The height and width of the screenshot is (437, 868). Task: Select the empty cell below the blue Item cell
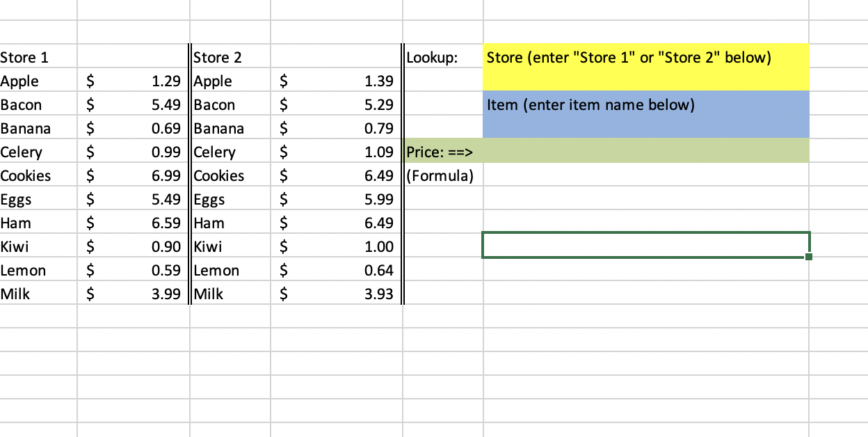[647, 128]
